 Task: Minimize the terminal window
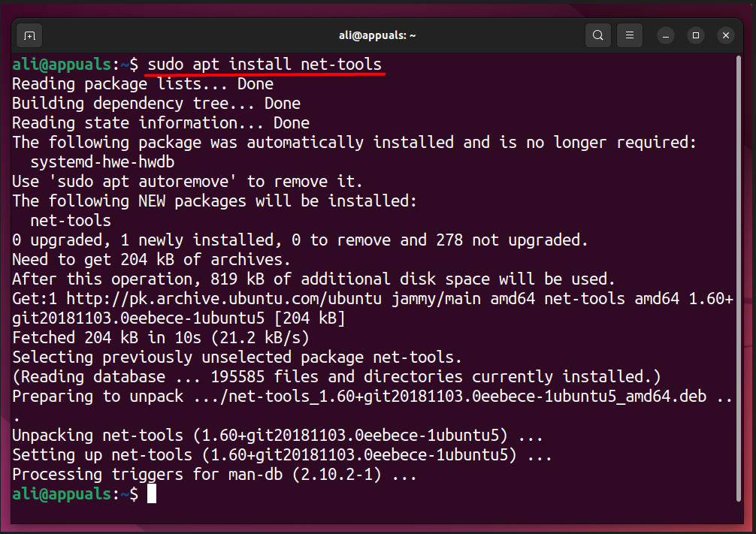tap(666, 35)
